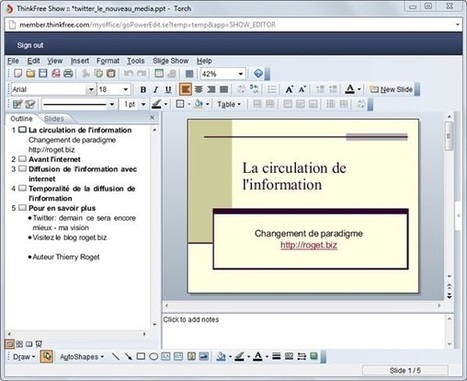Open the Draw dropdown menu
Image resolution: width=467 pixels, height=381 pixels.
[x=24, y=357]
